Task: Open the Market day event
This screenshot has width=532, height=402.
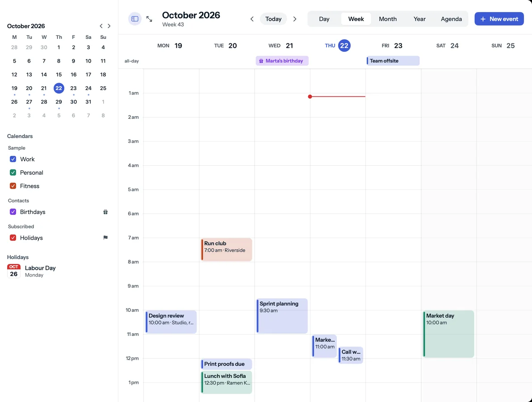Action: [448, 334]
